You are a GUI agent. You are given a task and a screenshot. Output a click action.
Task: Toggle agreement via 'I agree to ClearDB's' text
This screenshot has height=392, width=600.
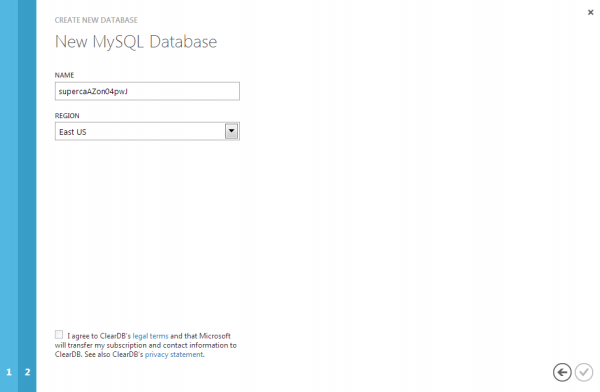click(x=99, y=336)
